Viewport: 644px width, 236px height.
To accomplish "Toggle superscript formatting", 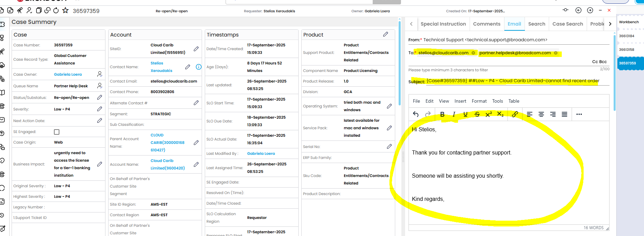I will [489, 114].
